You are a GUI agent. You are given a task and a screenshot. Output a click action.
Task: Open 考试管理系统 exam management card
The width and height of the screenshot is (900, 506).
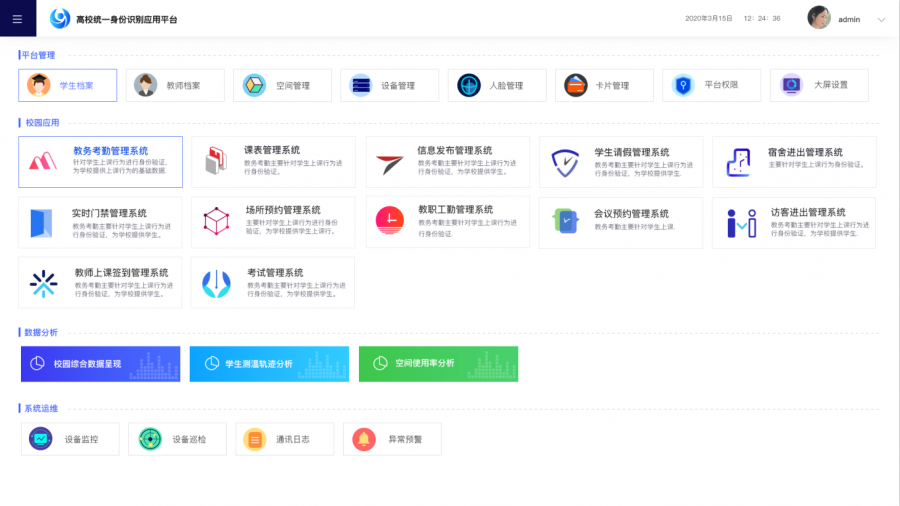pos(273,283)
